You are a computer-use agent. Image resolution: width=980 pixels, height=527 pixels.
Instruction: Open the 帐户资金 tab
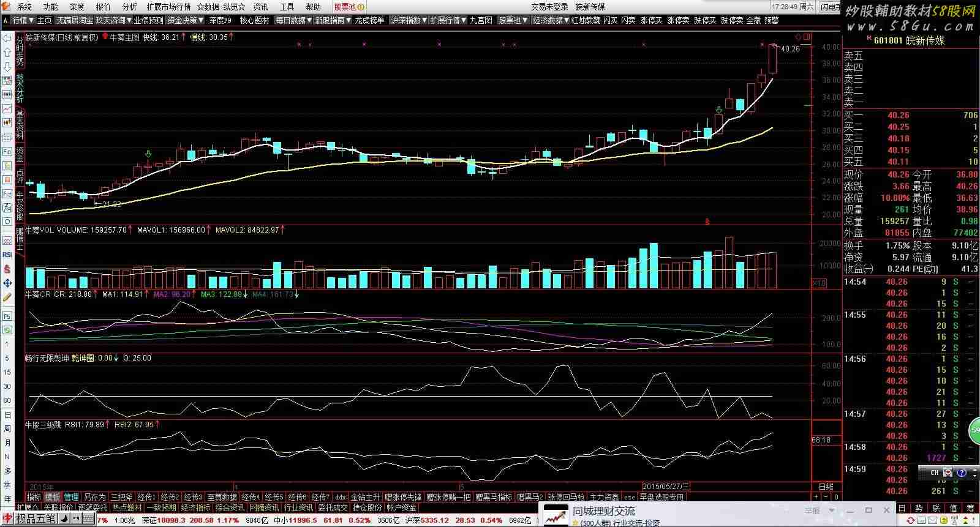click(x=401, y=507)
